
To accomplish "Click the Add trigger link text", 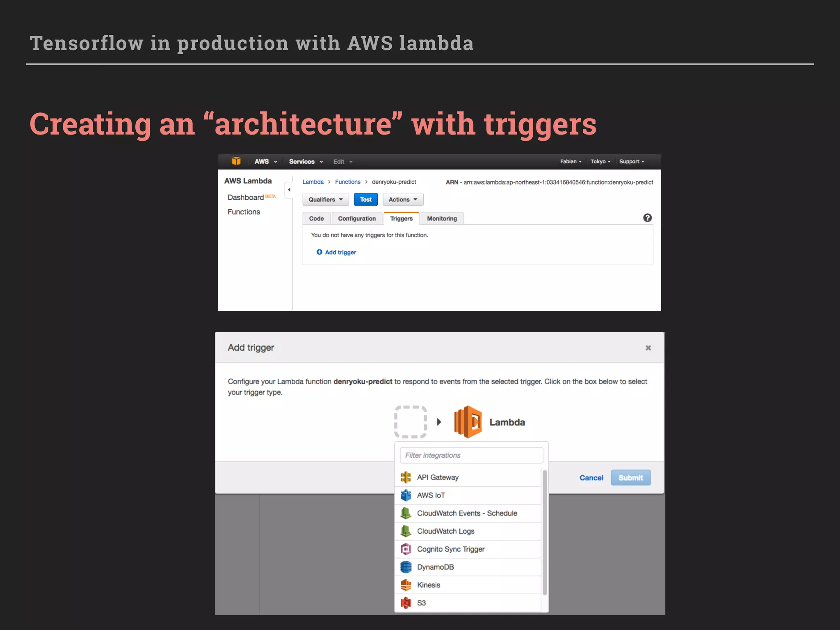I will click(340, 252).
